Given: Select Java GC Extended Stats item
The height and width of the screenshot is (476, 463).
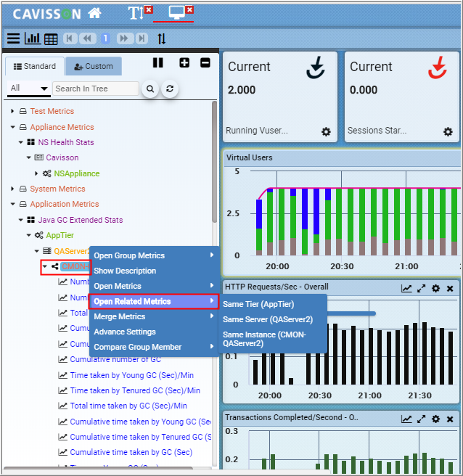Looking at the screenshot, I should coord(81,220).
